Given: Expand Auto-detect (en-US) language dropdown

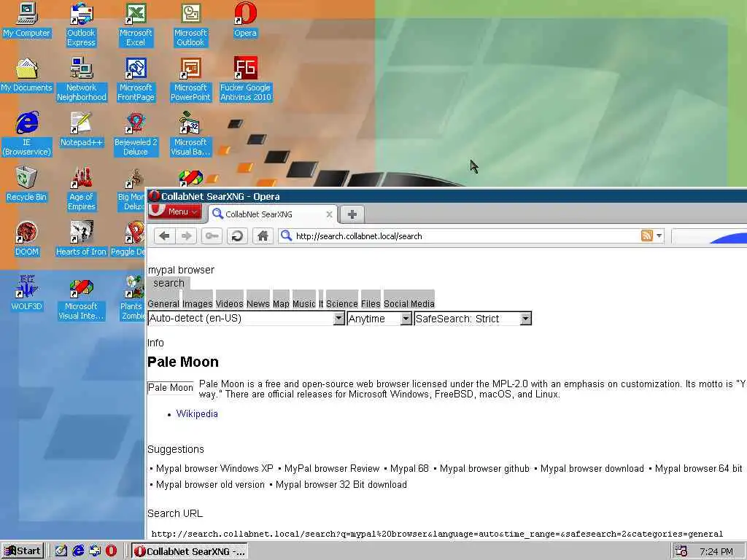Looking at the screenshot, I should tap(247, 319).
